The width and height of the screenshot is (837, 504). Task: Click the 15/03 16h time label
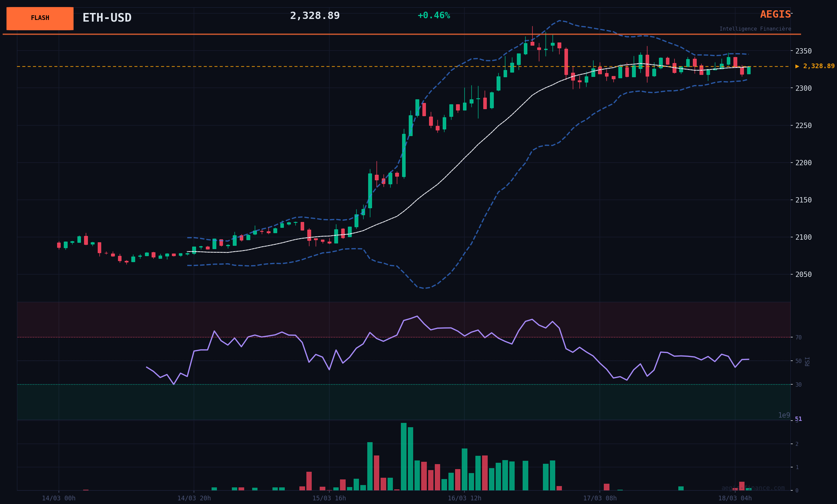[329, 498]
